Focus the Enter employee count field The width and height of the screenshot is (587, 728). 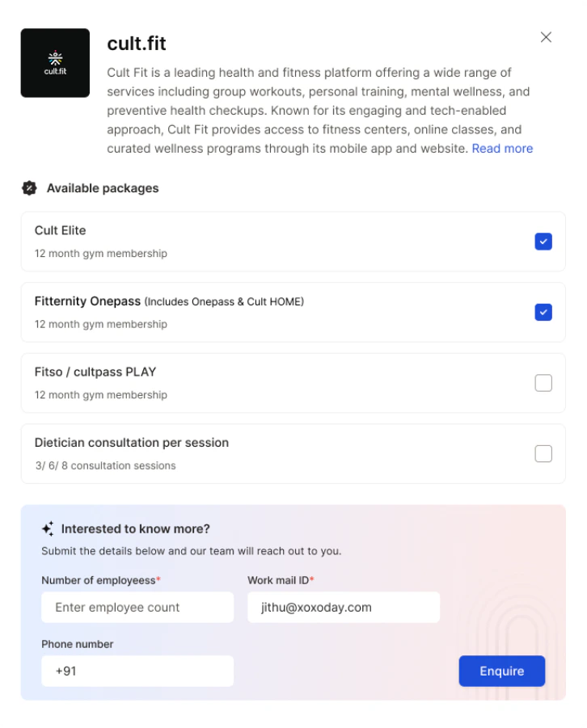pyautogui.click(x=137, y=607)
